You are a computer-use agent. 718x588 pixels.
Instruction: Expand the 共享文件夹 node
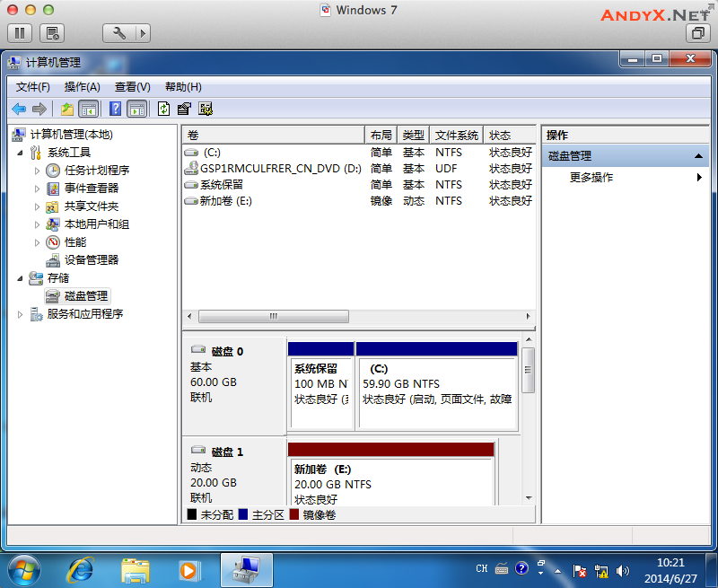37,206
